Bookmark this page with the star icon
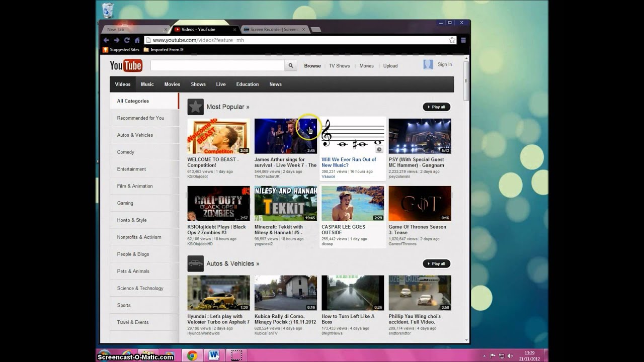644x362 pixels. coord(452,40)
